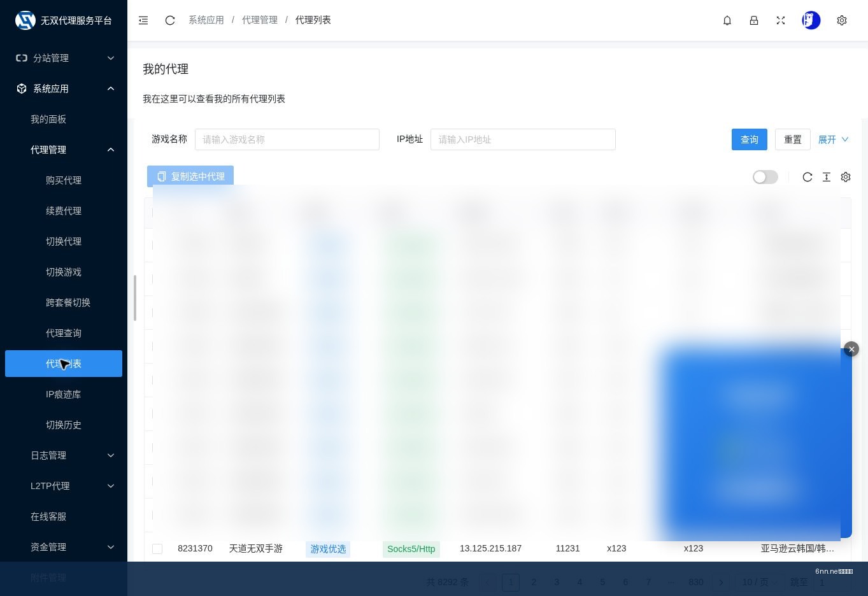Viewport: 868px width, 596px height.
Task: Reload the table with refresh icon
Action: (808, 177)
